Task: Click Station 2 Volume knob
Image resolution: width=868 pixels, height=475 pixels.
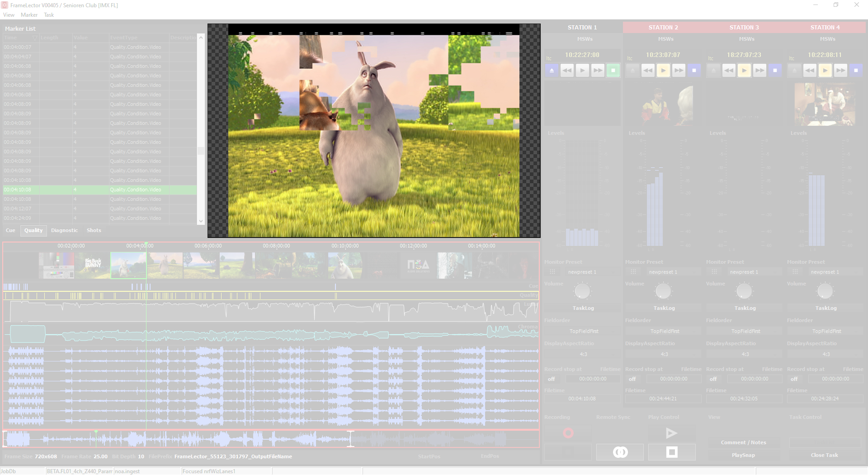Action: click(663, 291)
